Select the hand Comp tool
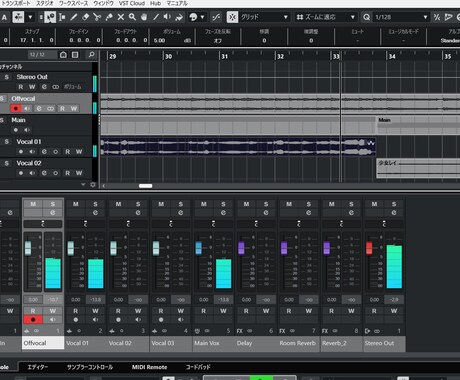 [x=144, y=17]
